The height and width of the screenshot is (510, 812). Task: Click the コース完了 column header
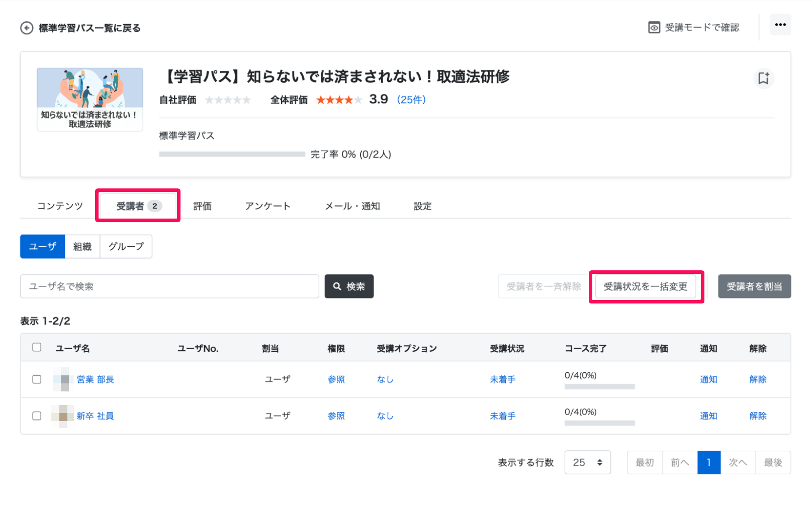585,348
